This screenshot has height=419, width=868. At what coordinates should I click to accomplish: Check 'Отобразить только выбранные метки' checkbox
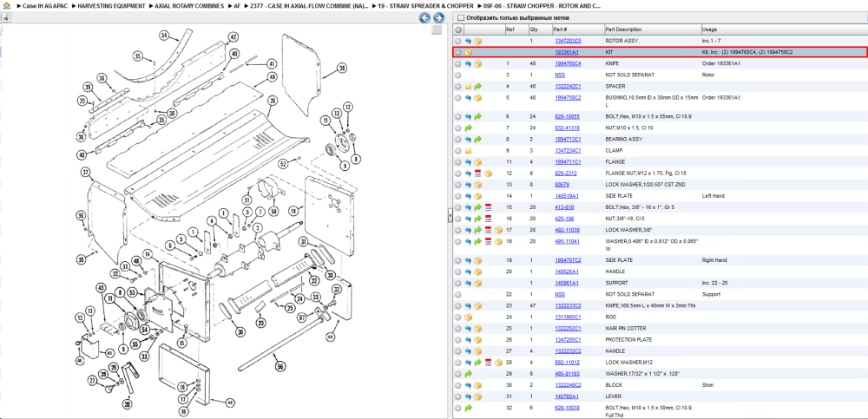[x=461, y=17]
